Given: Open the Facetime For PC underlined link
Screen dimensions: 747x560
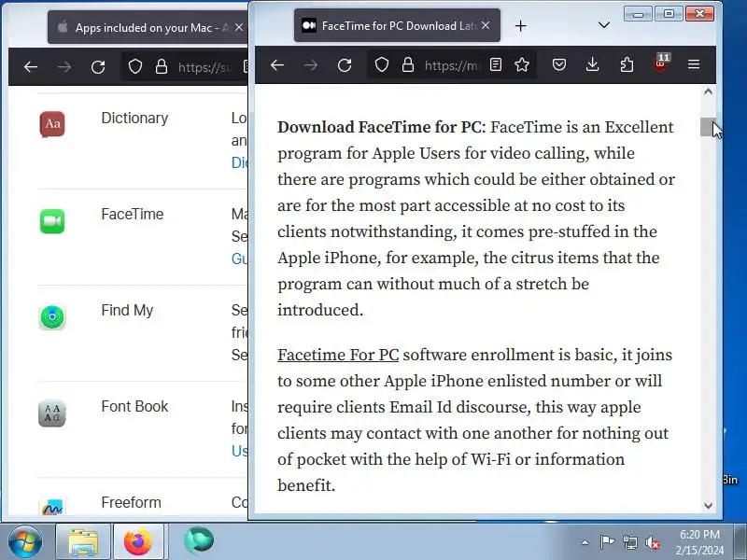Looking at the screenshot, I should point(338,355).
